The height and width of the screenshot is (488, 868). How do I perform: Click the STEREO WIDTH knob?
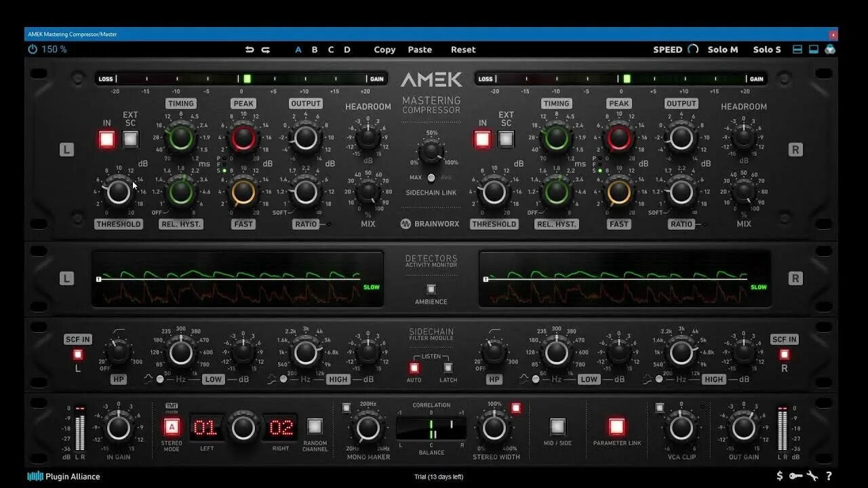tap(494, 428)
